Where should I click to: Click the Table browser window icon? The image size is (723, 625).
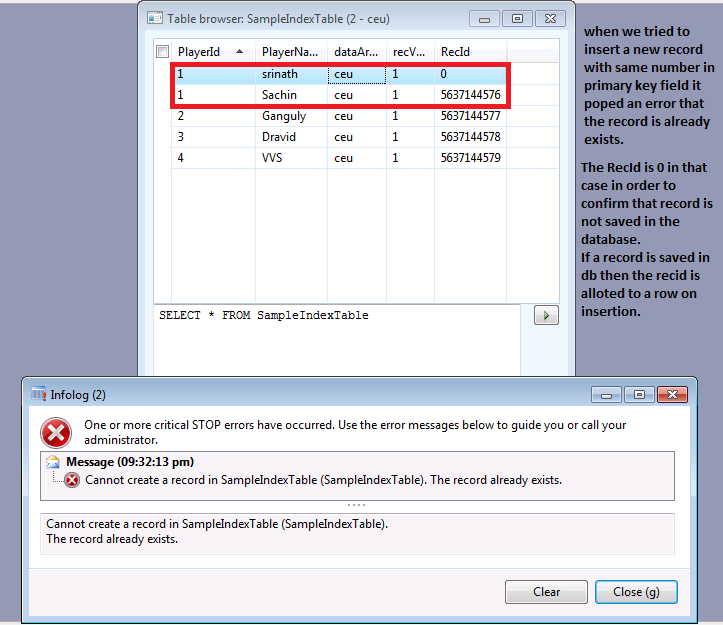coord(154,18)
